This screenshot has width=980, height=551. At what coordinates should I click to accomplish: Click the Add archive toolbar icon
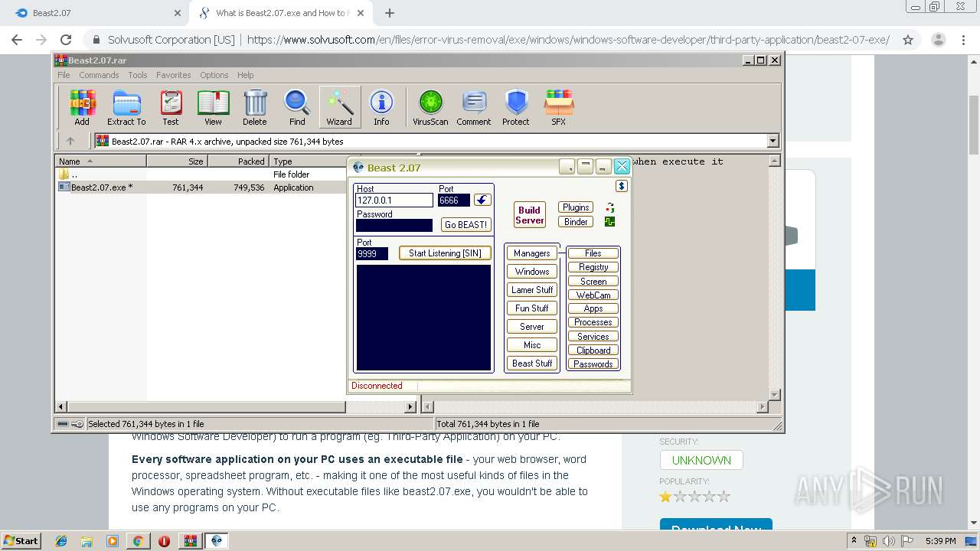pos(82,107)
